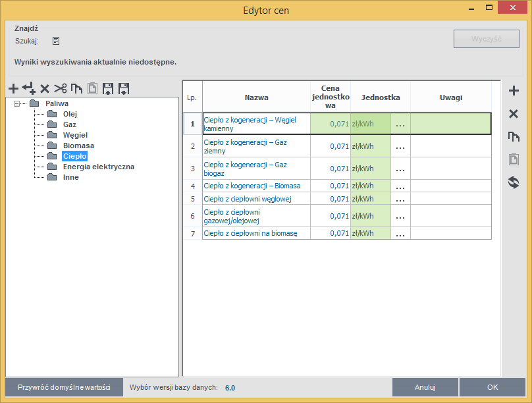This screenshot has height=403, width=532.
Task: Edit price 0,071 for ciepłowni węglowej row
Action: (331, 199)
